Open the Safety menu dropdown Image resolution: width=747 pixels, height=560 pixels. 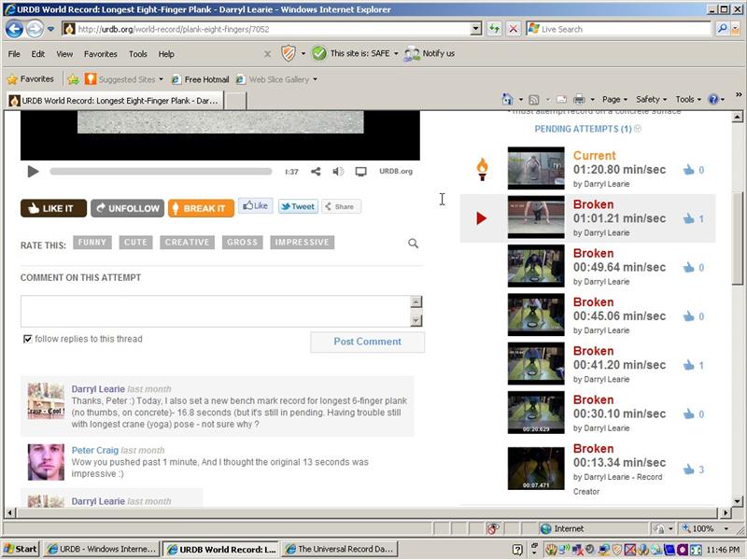pyautogui.click(x=651, y=100)
